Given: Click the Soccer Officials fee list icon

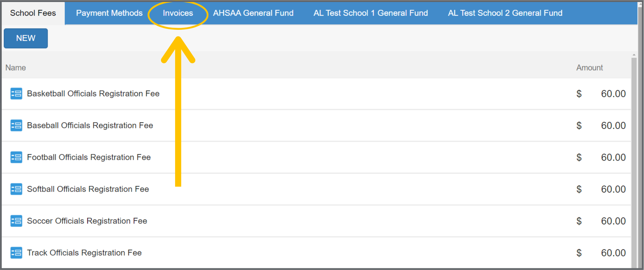Looking at the screenshot, I should [16, 221].
